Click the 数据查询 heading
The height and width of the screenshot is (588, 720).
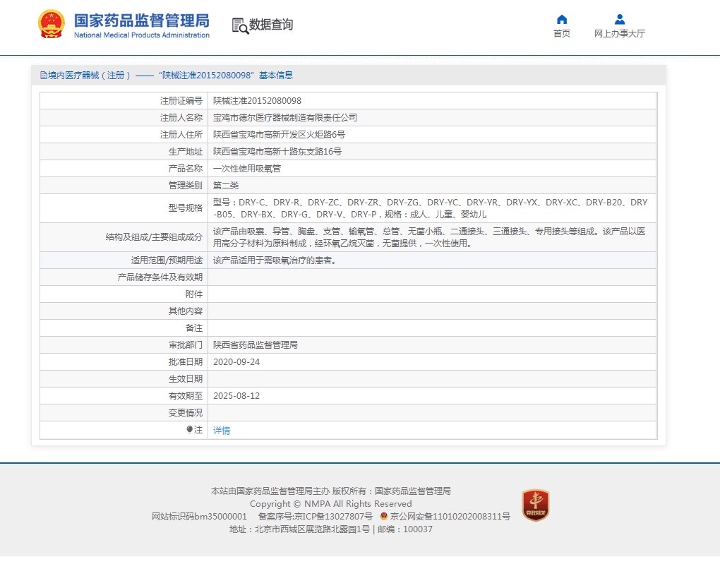271,25
